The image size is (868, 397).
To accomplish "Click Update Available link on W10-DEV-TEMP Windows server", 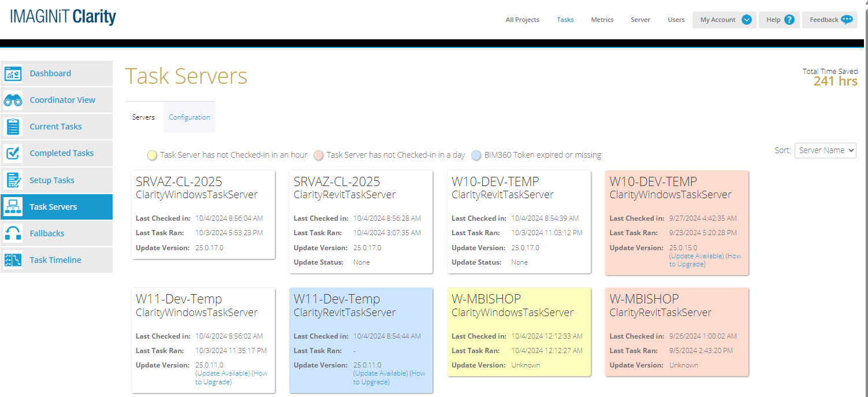I will [x=696, y=256].
